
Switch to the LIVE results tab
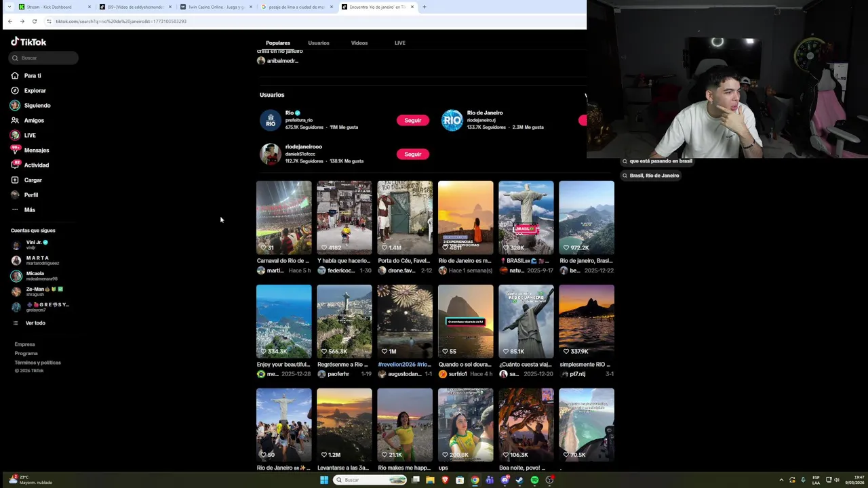(400, 43)
